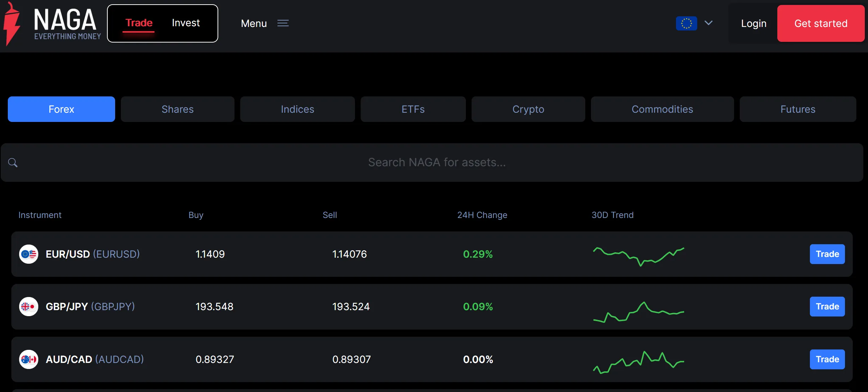Click the EUR/USD currency pair flag icon
The width and height of the screenshot is (868, 392).
(29, 254)
